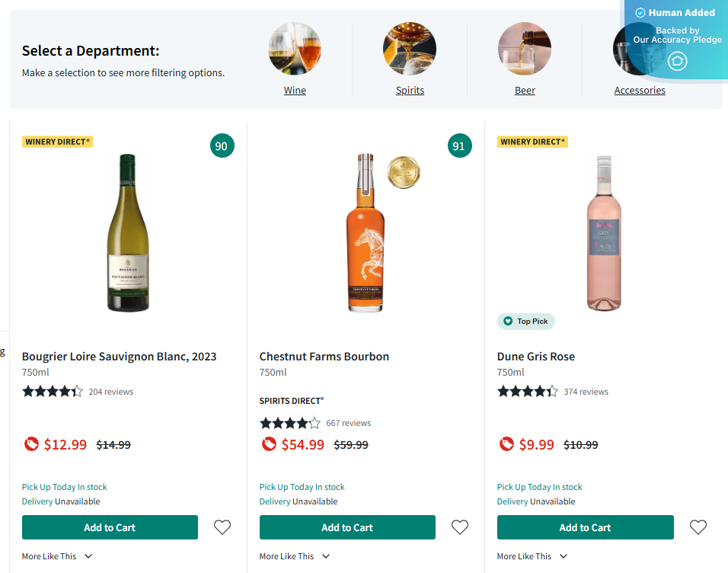Click the 90 rating badge on Bougrier wine

(222, 146)
